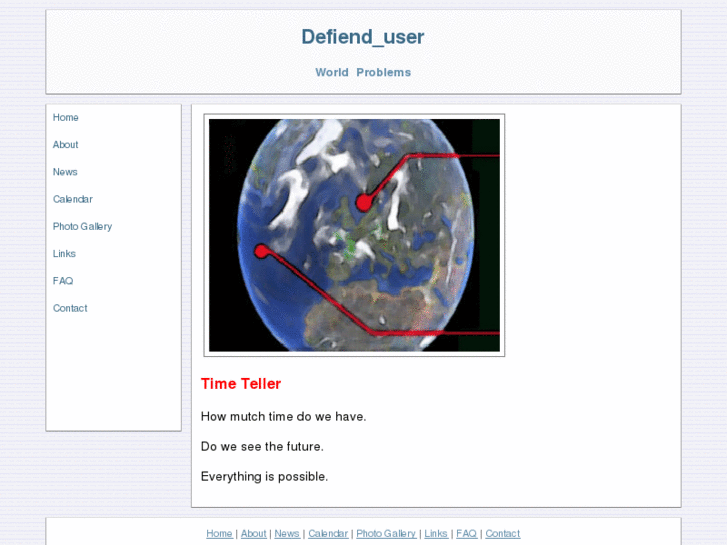Viewport: 727px width, 545px height.
Task: Click About in the footer navigation
Action: pos(254,533)
